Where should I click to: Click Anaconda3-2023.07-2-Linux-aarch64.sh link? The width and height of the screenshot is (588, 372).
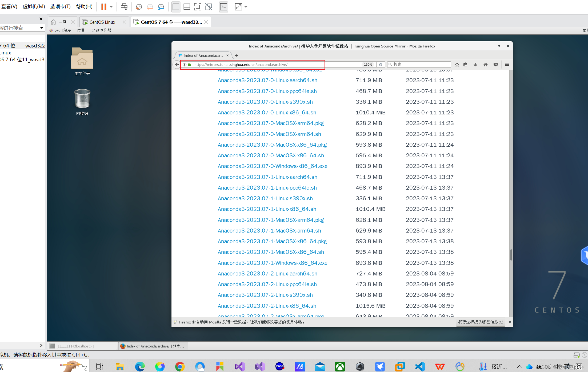[x=267, y=274]
